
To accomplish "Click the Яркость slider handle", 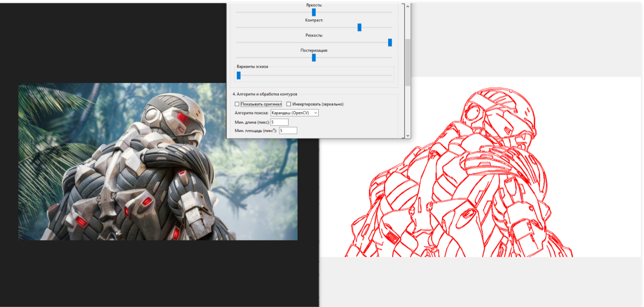I will click(314, 13).
